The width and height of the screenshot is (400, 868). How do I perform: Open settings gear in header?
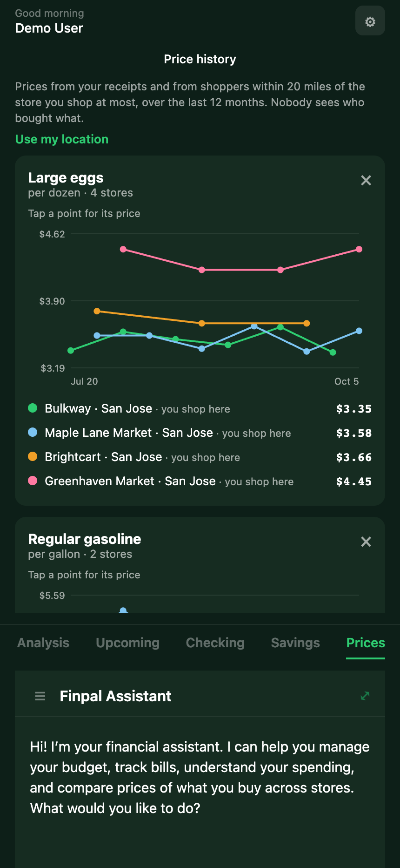coord(370,21)
